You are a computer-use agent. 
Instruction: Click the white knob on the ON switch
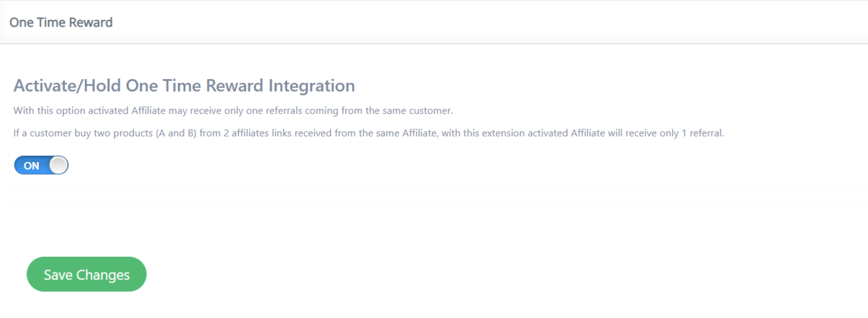pyautogui.click(x=58, y=165)
